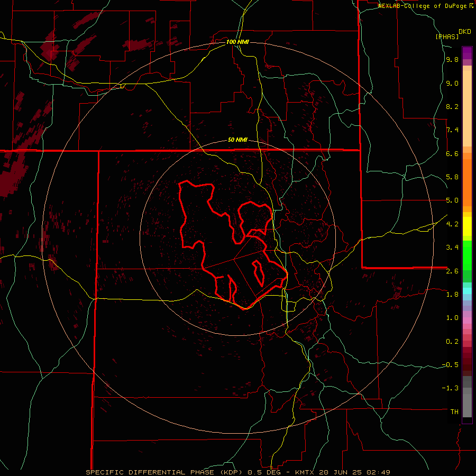The width and height of the screenshot is (476, 476).
Task: Click the 5.8 scale value
Action: click(452, 177)
